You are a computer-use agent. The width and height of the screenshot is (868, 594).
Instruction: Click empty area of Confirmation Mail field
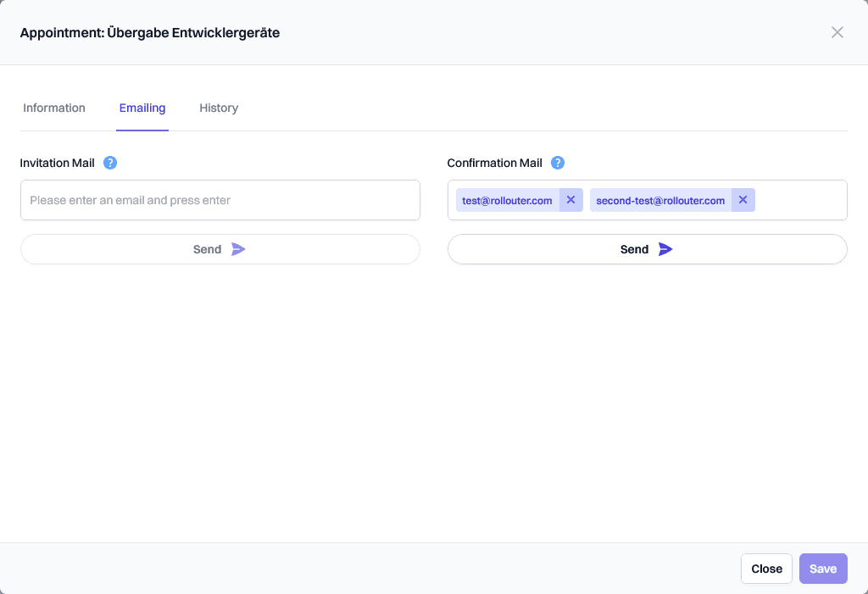pos(799,200)
